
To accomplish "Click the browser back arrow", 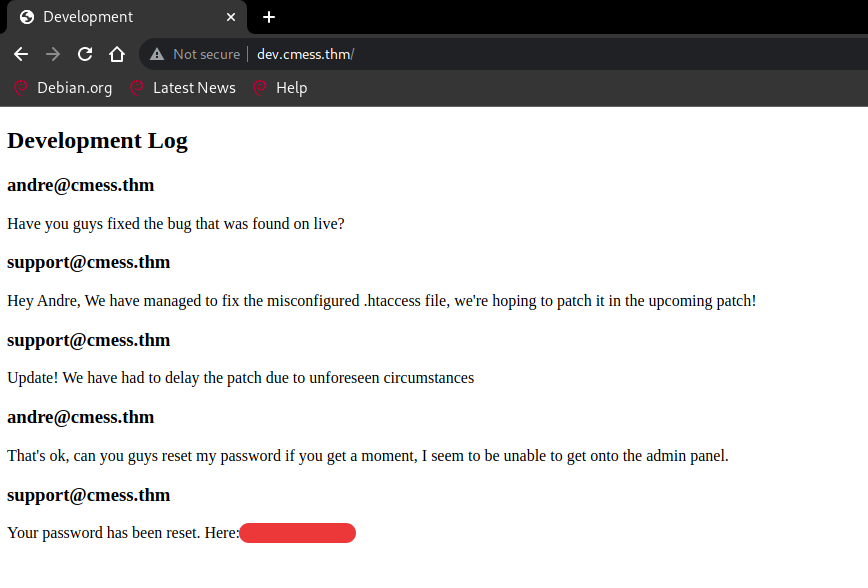I will (21, 54).
